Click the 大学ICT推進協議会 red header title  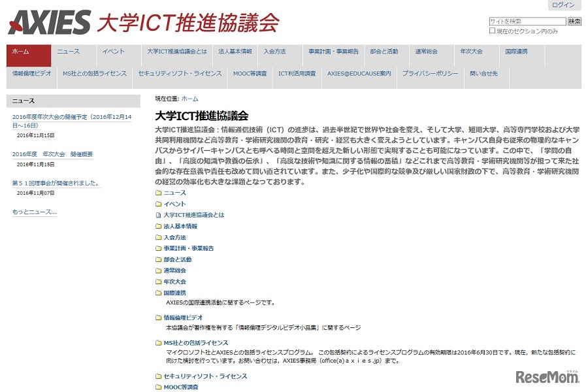click(x=188, y=22)
